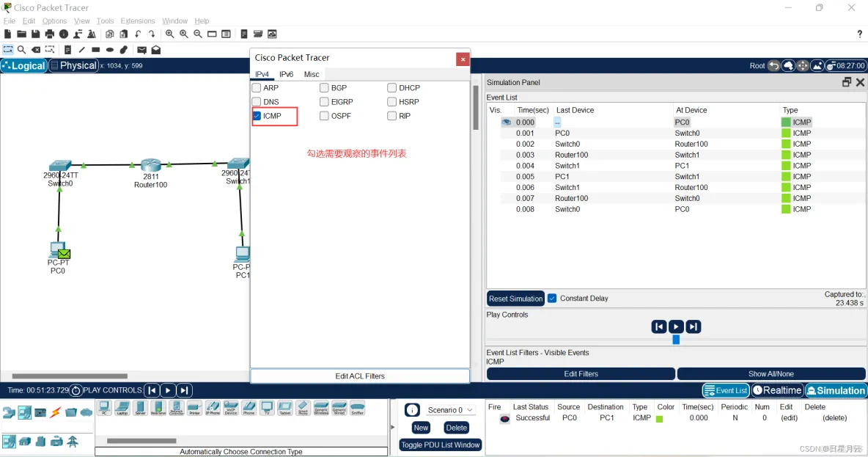Image resolution: width=868 pixels, height=457 pixels.
Task: Click the Event List button
Action: (726, 390)
